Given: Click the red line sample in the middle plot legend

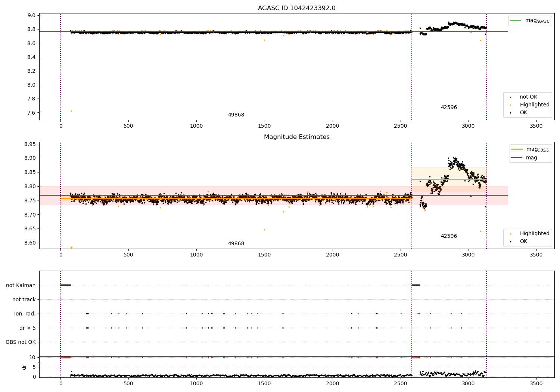Looking at the screenshot, I should click(x=517, y=158).
